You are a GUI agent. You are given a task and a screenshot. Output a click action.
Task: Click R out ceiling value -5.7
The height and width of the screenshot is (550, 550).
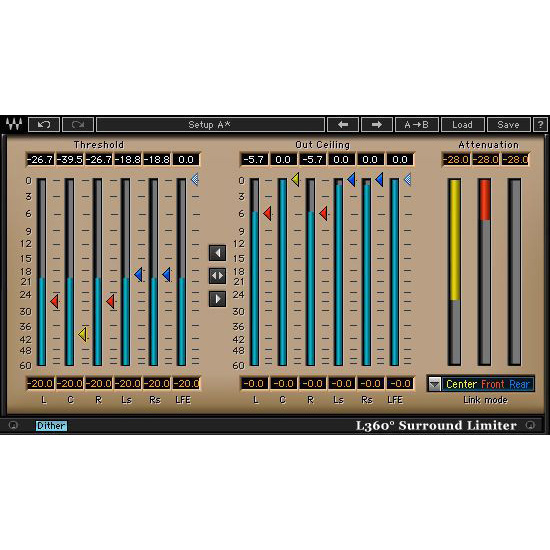[312, 160]
